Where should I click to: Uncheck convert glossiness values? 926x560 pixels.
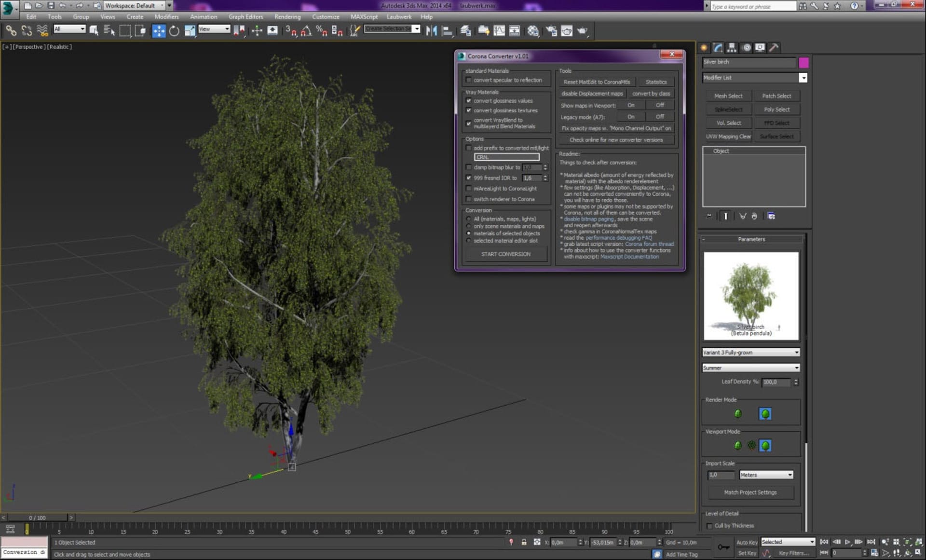(x=468, y=101)
